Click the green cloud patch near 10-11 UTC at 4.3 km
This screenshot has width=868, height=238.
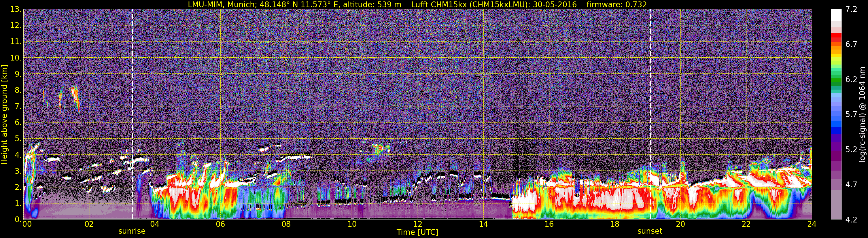(381, 149)
